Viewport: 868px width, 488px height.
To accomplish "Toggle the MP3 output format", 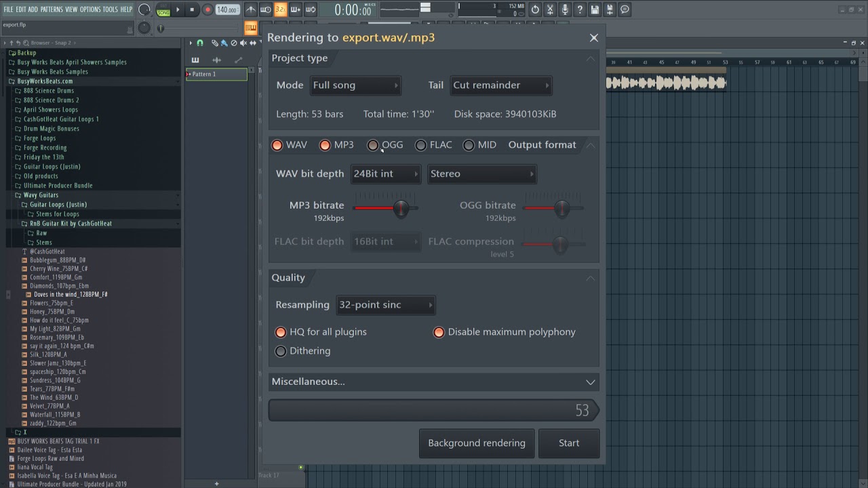I will pyautogui.click(x=325, y=145).
